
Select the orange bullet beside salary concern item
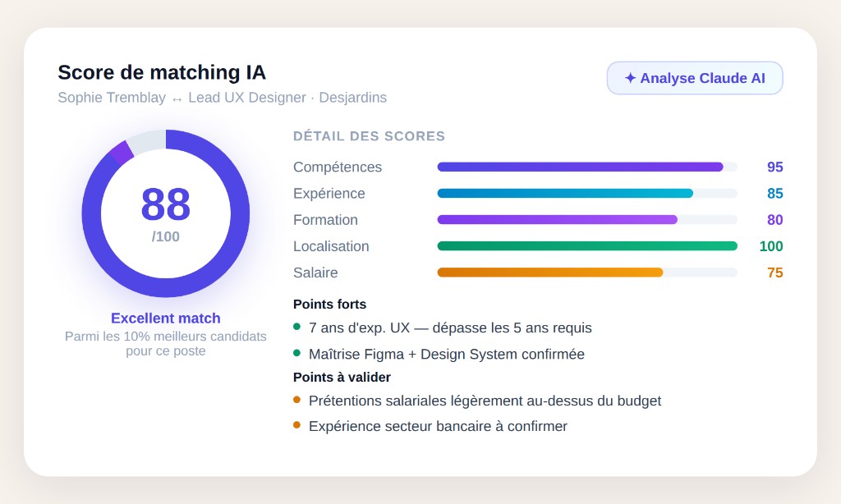(296, 400)
